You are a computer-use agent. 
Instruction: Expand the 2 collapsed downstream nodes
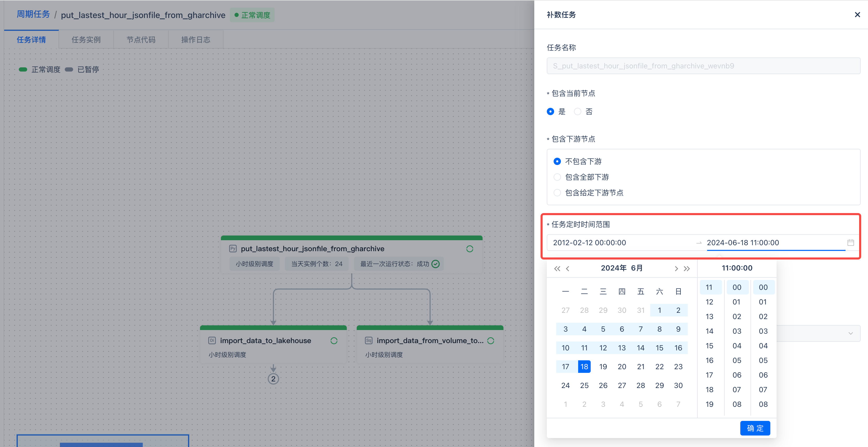[x=273, y=379]
